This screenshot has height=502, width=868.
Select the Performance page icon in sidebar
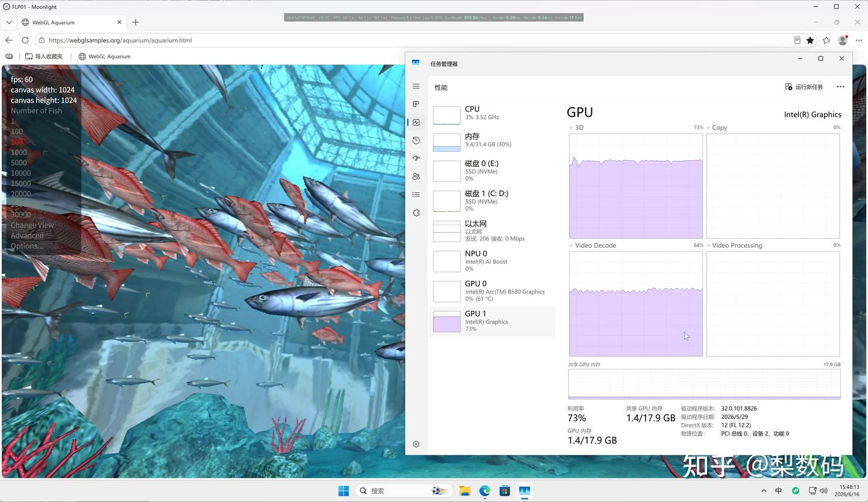[x=416, y=122]
